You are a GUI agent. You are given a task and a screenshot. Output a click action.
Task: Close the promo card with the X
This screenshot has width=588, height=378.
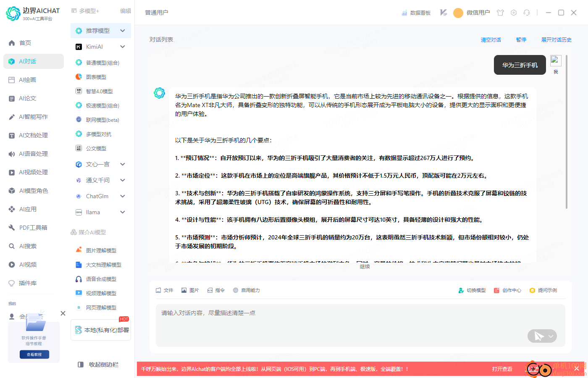(x=63, y=313)
